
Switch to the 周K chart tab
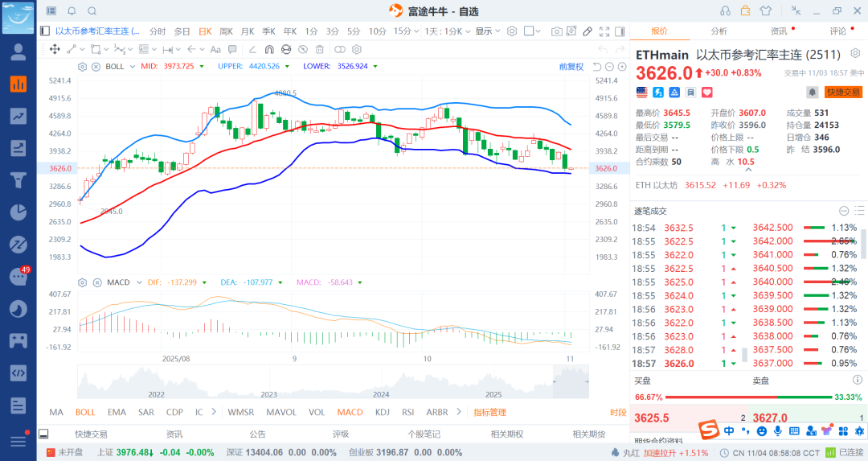[x=226, y=31]
